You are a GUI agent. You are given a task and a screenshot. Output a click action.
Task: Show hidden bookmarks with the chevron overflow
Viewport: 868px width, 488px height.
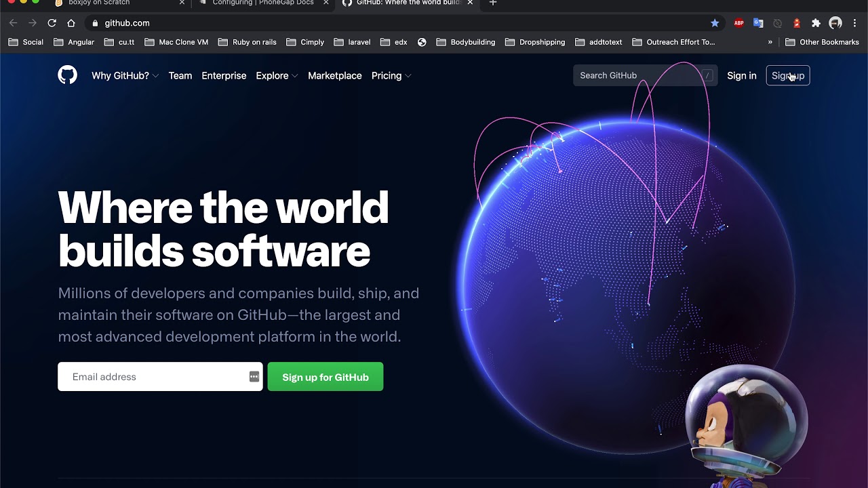770,42
